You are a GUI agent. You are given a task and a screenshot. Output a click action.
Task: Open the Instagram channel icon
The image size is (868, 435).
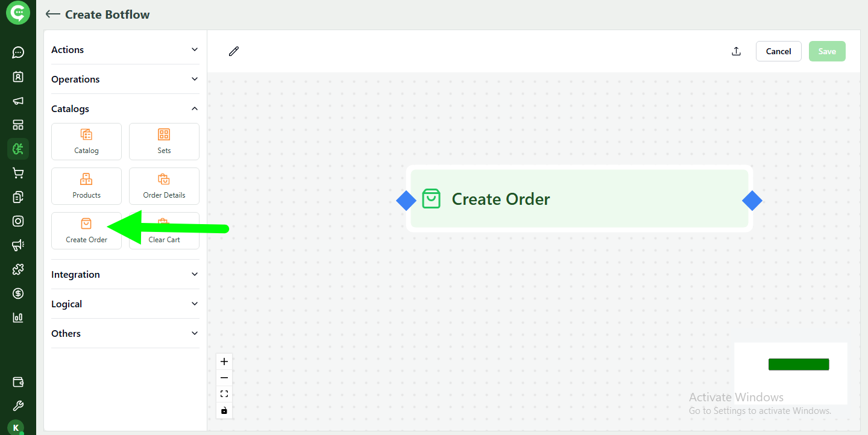(17, 221)
